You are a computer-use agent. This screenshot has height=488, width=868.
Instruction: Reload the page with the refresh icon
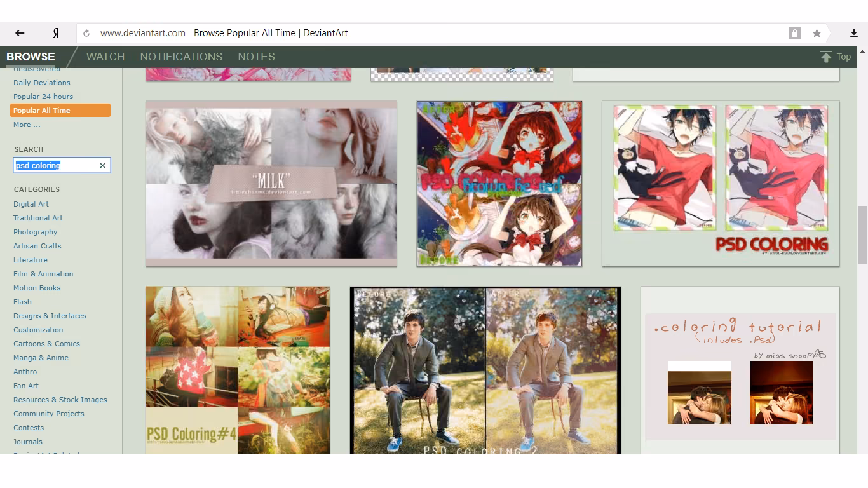click(86, 33)
